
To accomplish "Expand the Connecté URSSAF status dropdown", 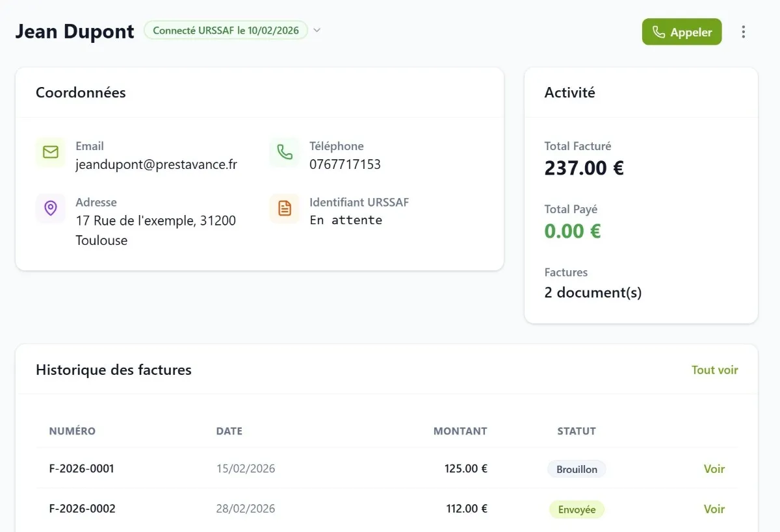I will (317, 30).
